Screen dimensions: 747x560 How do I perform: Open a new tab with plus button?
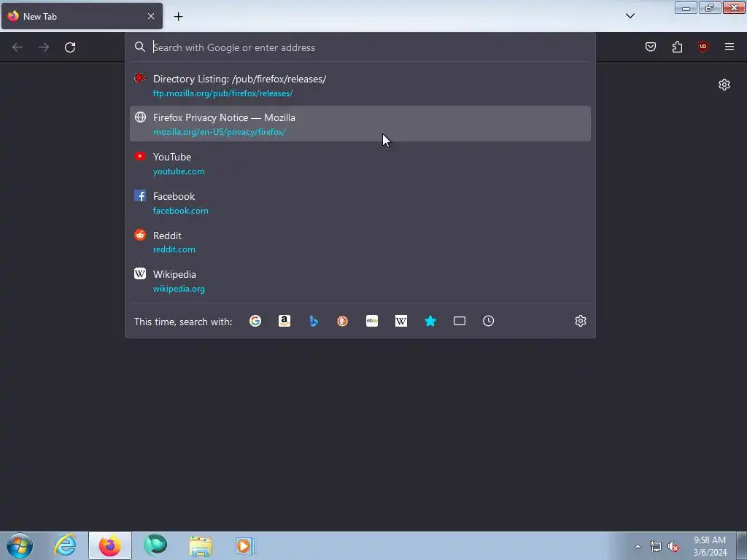178,17
